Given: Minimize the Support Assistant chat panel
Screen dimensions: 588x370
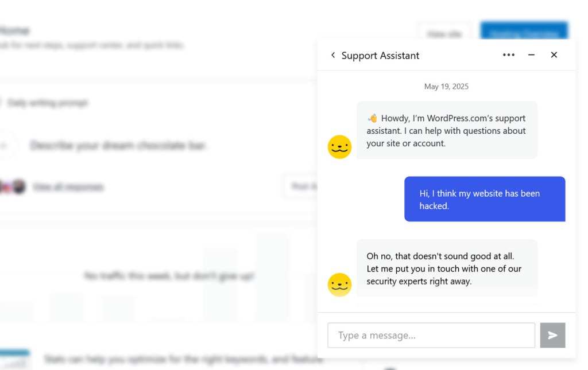Looking at the screenshot, I should click(531, 54).
